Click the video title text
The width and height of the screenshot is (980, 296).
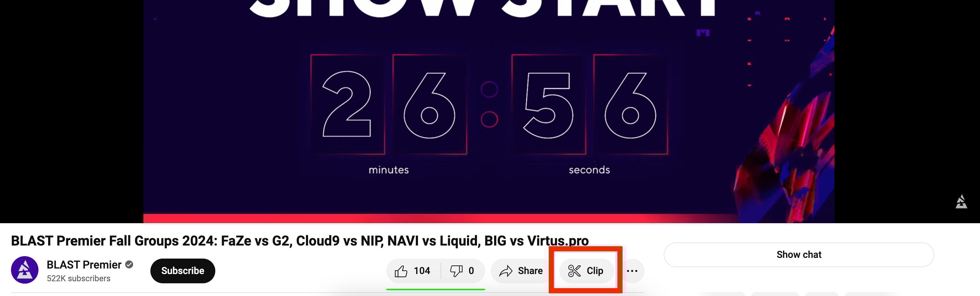click(x=300, y=240)
